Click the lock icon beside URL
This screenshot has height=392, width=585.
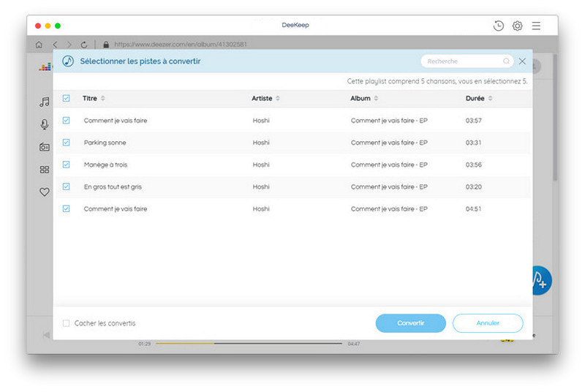pyautogui.click(x=106, y=45)
